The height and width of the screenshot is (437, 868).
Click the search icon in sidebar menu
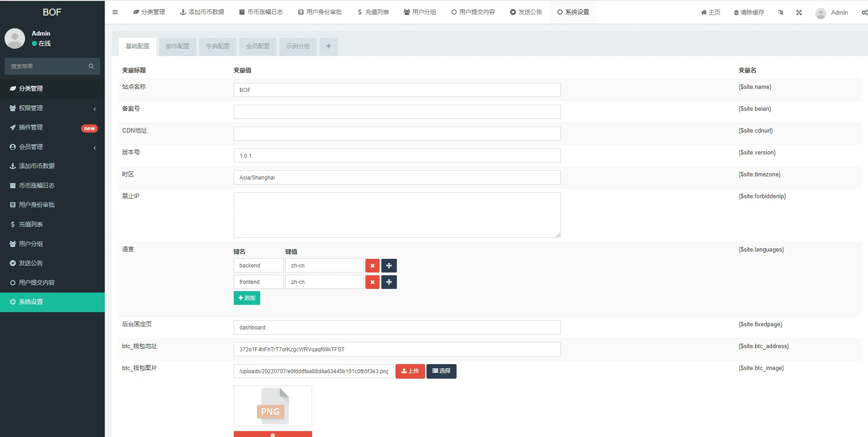pos(91,67)
